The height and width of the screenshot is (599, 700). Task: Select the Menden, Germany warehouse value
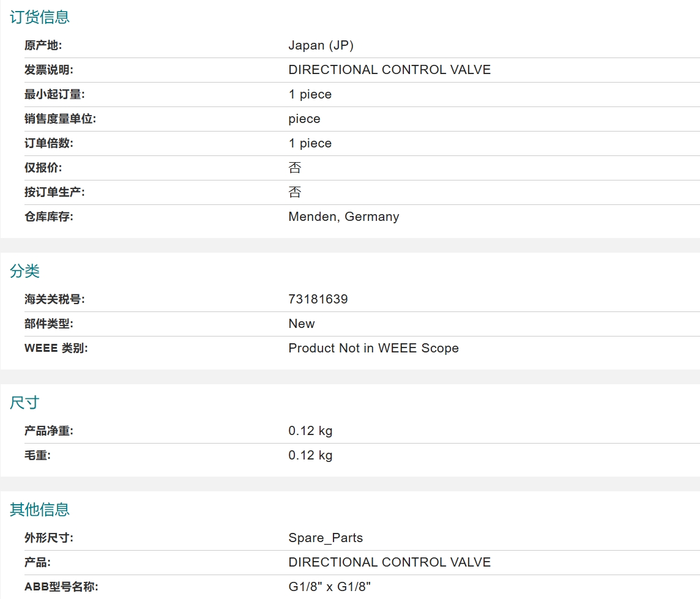[344, 217]
